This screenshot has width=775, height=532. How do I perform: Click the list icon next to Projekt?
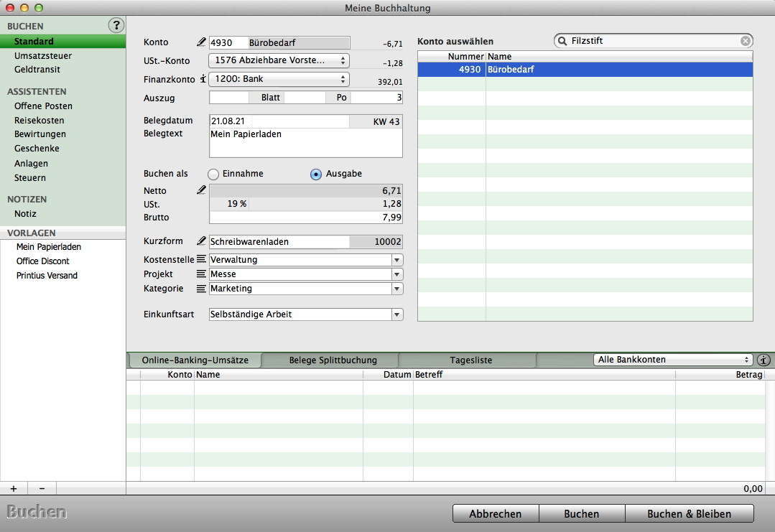(202, 274)
